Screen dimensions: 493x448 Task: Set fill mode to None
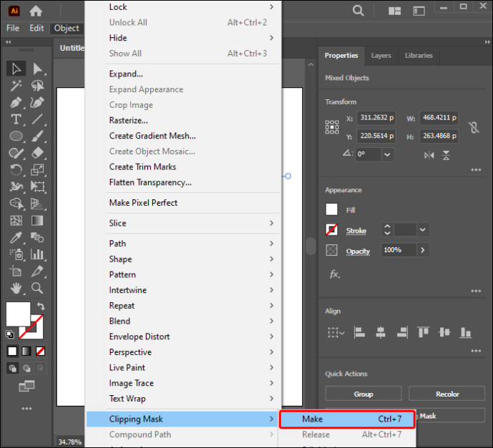point(40,351)
